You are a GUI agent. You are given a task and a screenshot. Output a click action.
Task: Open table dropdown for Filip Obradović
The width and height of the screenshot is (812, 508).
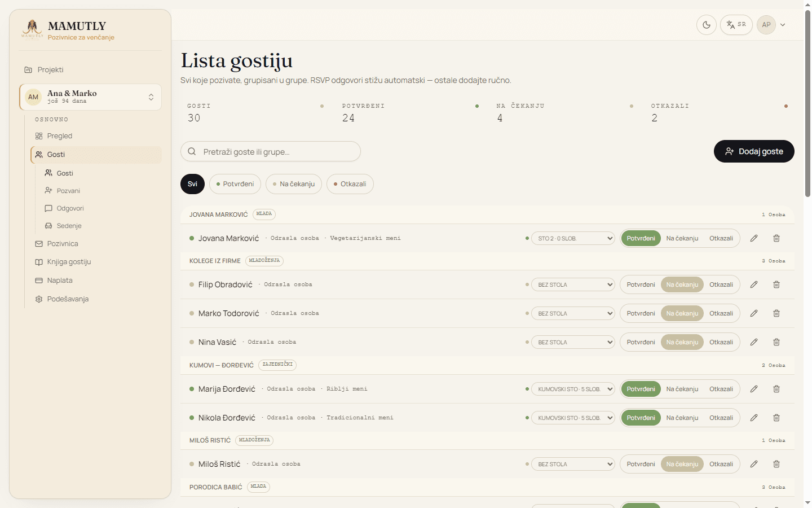(x=573, y=284)
